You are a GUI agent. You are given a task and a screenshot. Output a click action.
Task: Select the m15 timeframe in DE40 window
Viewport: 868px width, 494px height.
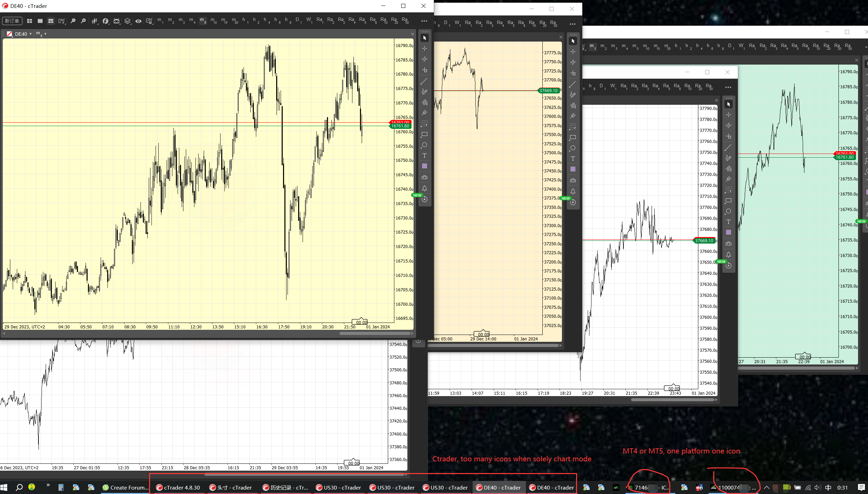[224, 21]
